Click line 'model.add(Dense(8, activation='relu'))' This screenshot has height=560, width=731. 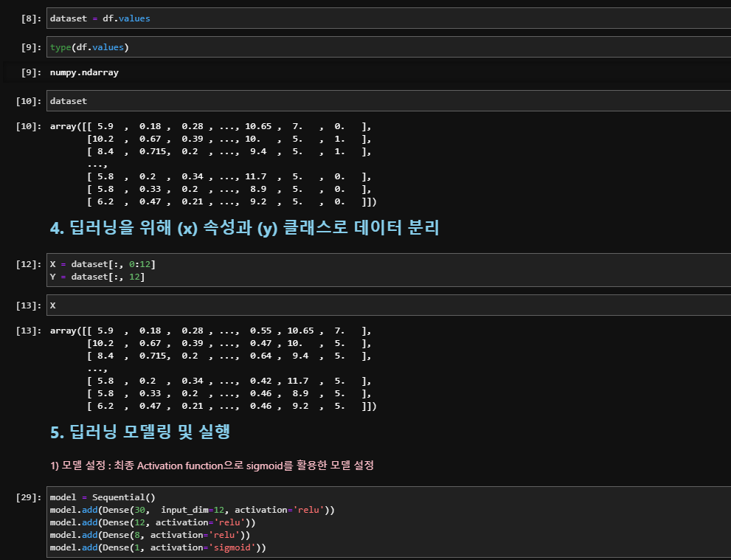[x=150, y=535]
